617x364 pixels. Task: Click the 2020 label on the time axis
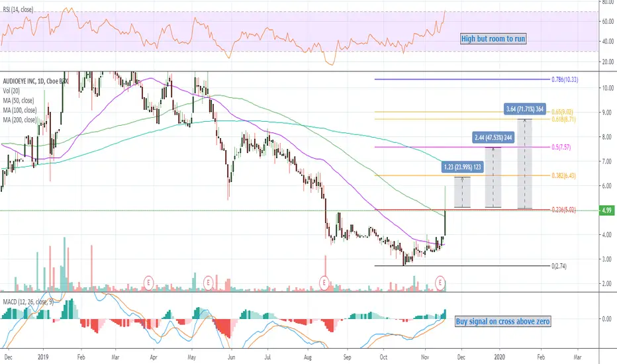point(500,357)
